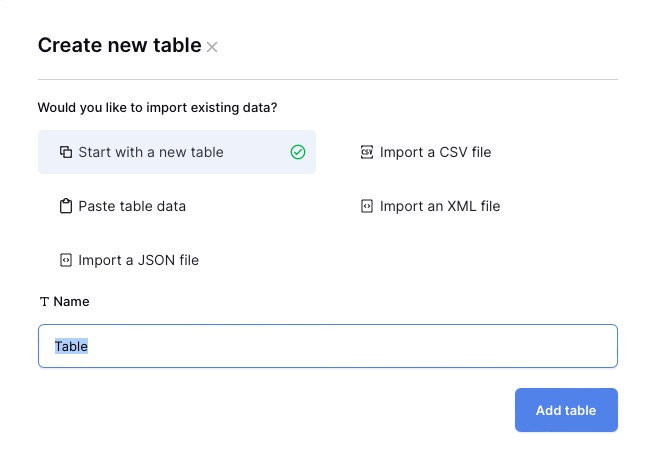The image size is (650, 453).
Task: Click the JSON file code icon
Action: click(66, 260)
